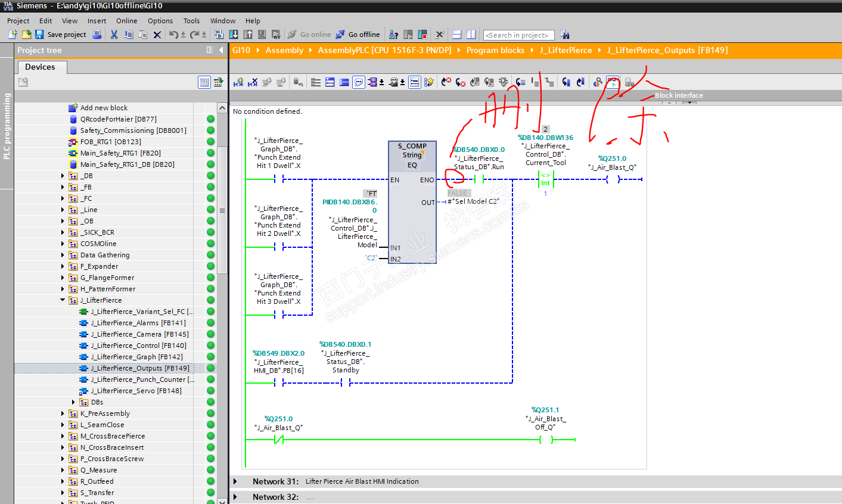This screenshot has width=842, height=504.
Task: Click the Go offline button
Action: tap(358, 35)
